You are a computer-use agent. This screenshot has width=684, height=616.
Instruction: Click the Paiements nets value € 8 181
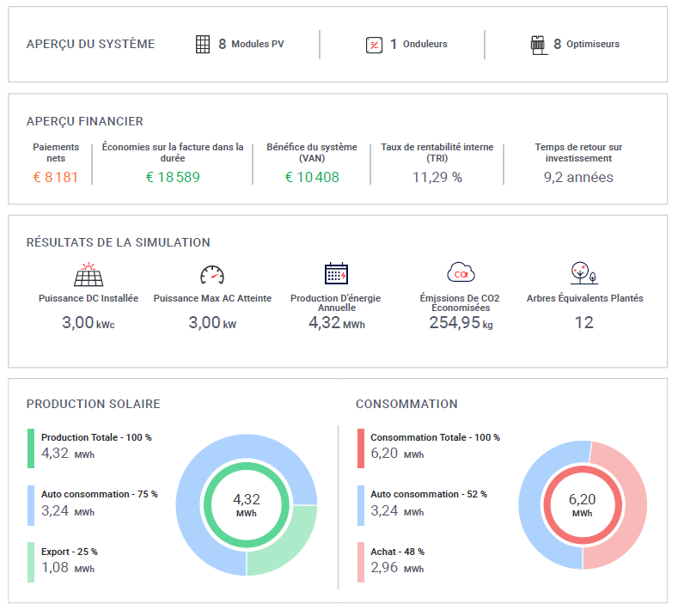55,178
